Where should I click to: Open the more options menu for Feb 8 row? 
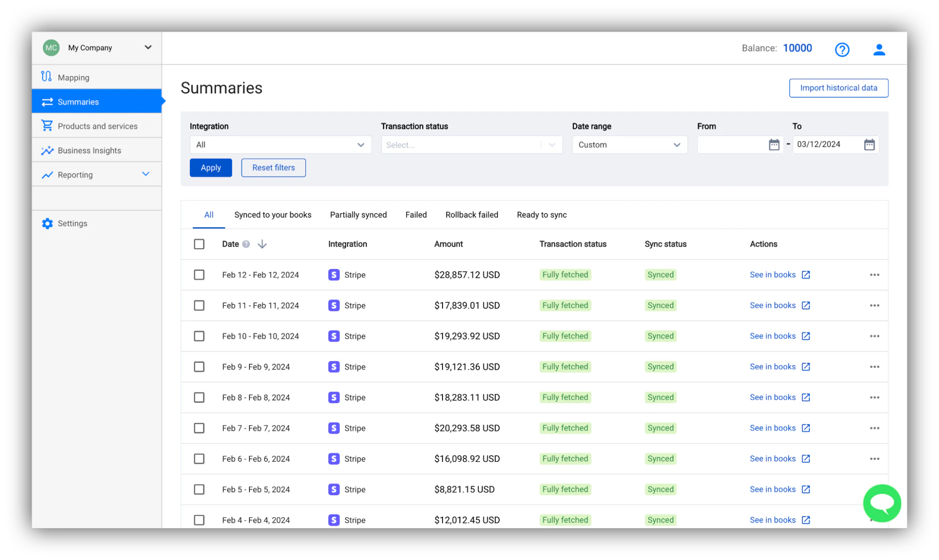874,398
